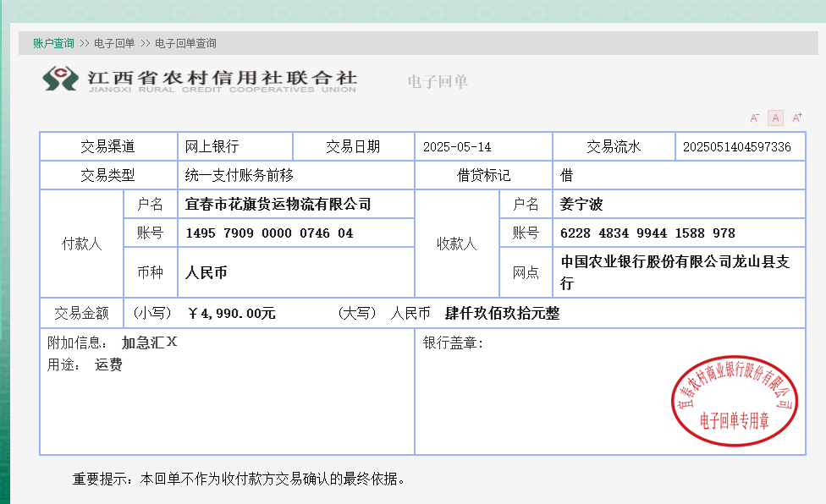The width and height of the screenshot is (826, 504).
Task: Click payer name 宜春市花旗货运物流有限公司
Action: coord(278,204)
